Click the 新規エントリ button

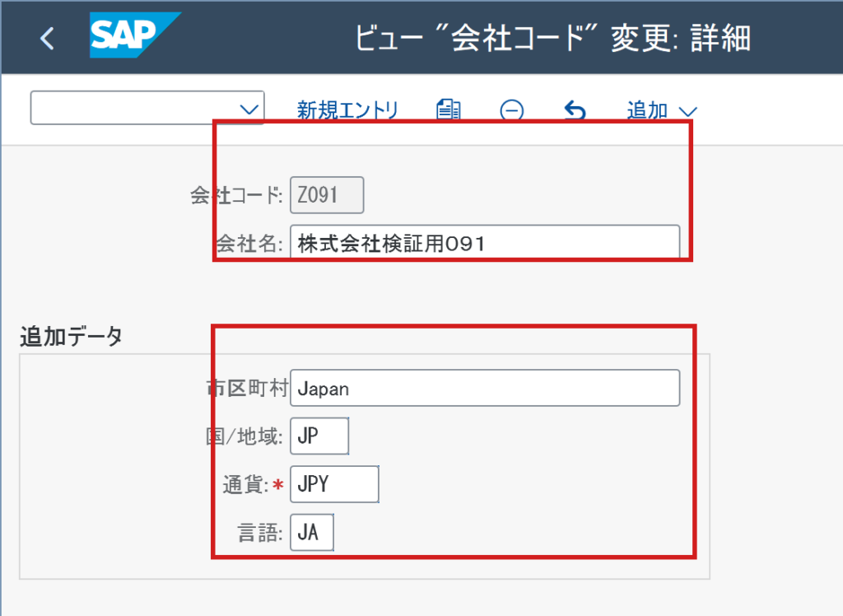(347, 110)
